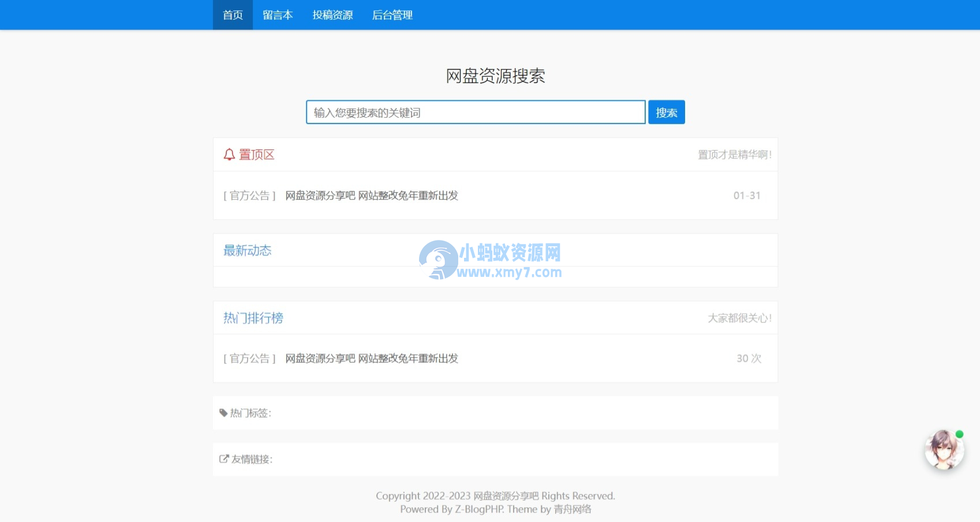Click 大家都很关心! caption
The image size is (980, 522).
tap(740, 318)
